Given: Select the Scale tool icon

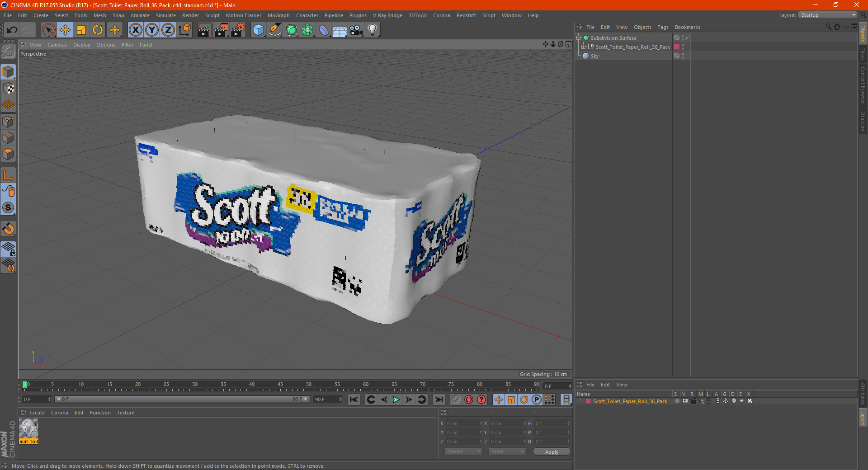Looking at the screenshot, I should coord(81,30).
